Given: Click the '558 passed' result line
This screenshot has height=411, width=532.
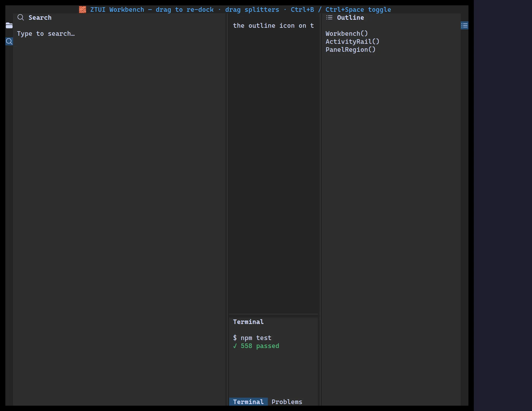Looking at the screenshot, I should pos(256,346).
